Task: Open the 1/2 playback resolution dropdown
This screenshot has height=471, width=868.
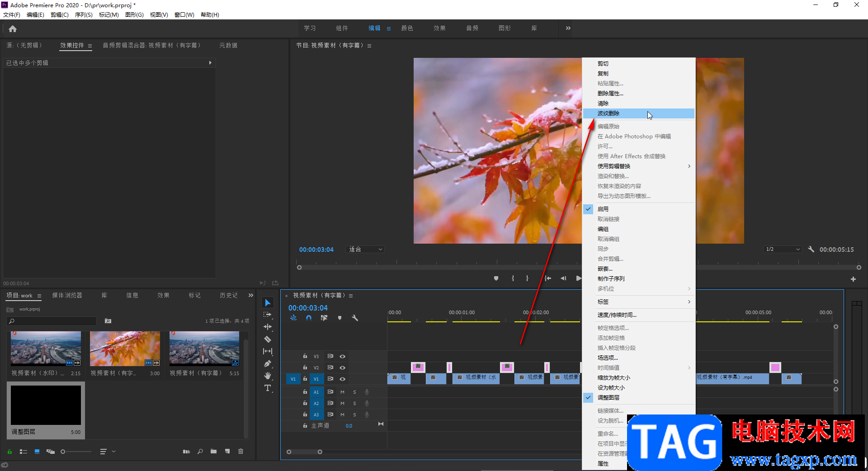Action: click(x=782, y=250)
